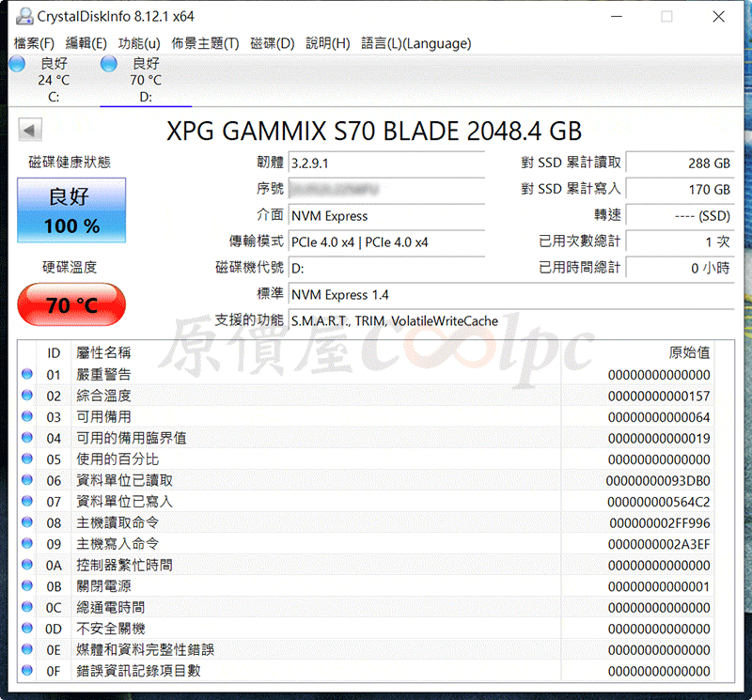Click the interface field NVM Express
The width and height of the screenshot is (752, 700).
(x=386, y=216)
